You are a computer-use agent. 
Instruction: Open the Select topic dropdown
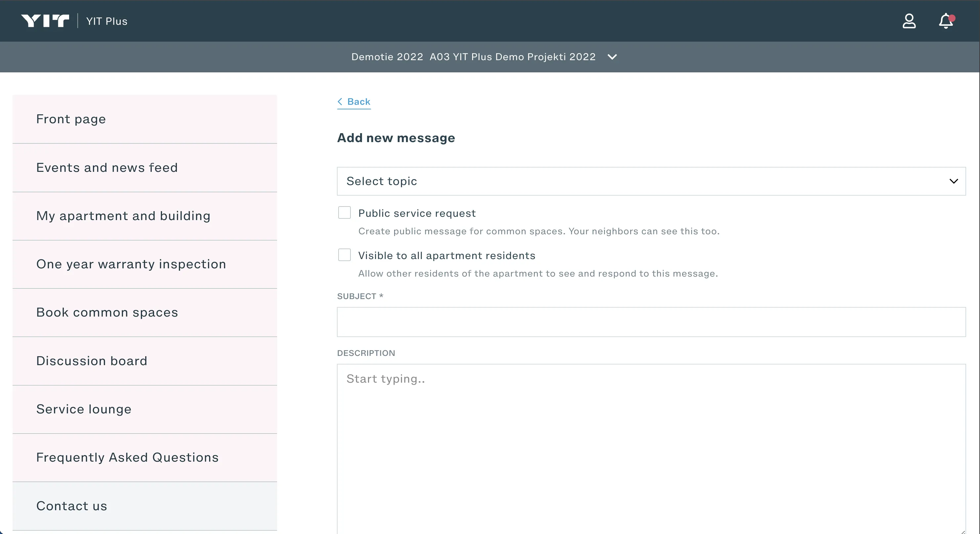pyautogui.click(x=651, y=181)
